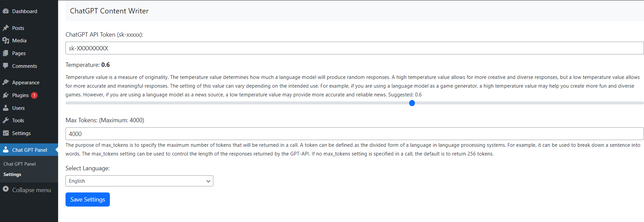The image size is (644, 222).
Task: Focus the ChatGPT API Token field
Action: 354,48
